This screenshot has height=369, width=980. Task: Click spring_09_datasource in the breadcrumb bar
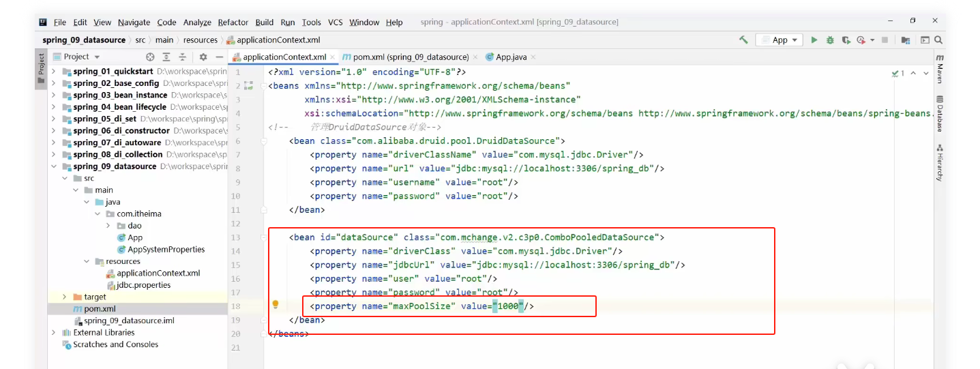tap(84, 40)
